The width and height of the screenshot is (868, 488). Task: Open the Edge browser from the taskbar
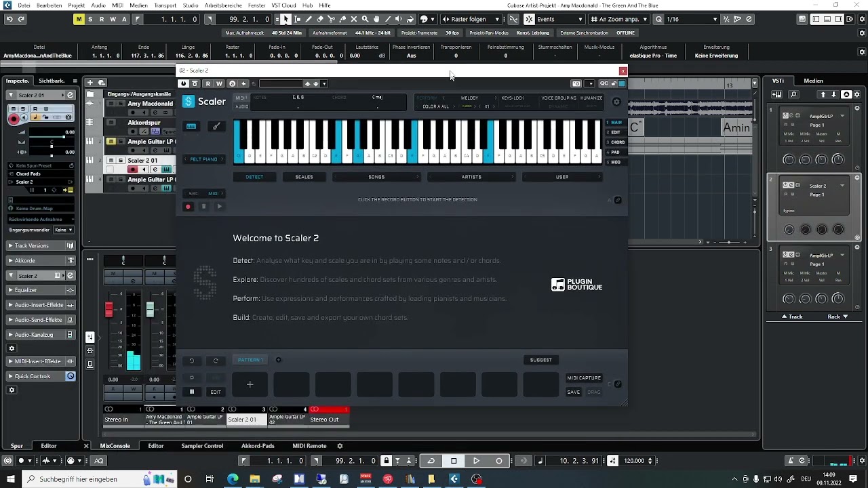(233, 479)
